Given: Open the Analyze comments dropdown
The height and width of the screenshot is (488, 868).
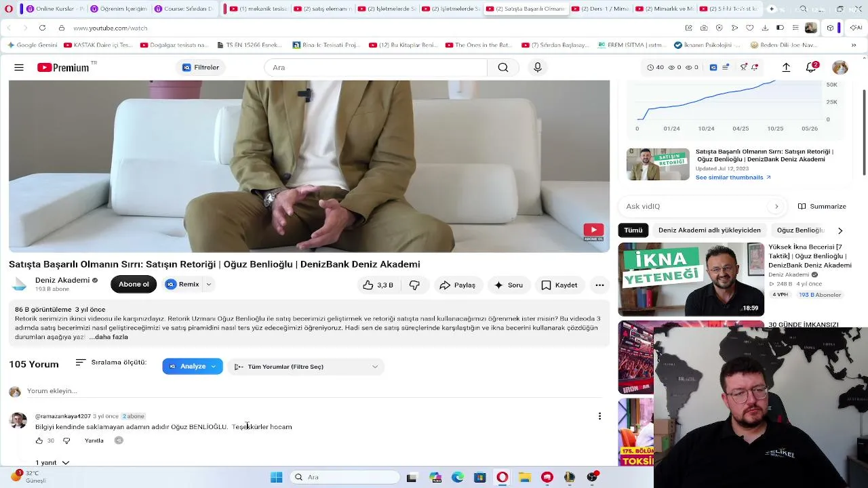Looking at the screenshot, I should (193, 367).
